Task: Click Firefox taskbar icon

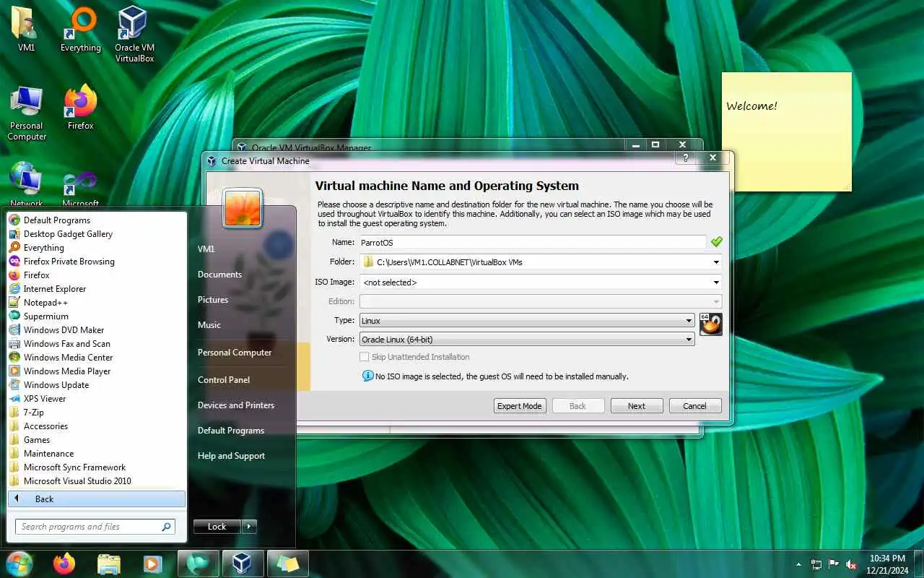Action: coord(64,564)
